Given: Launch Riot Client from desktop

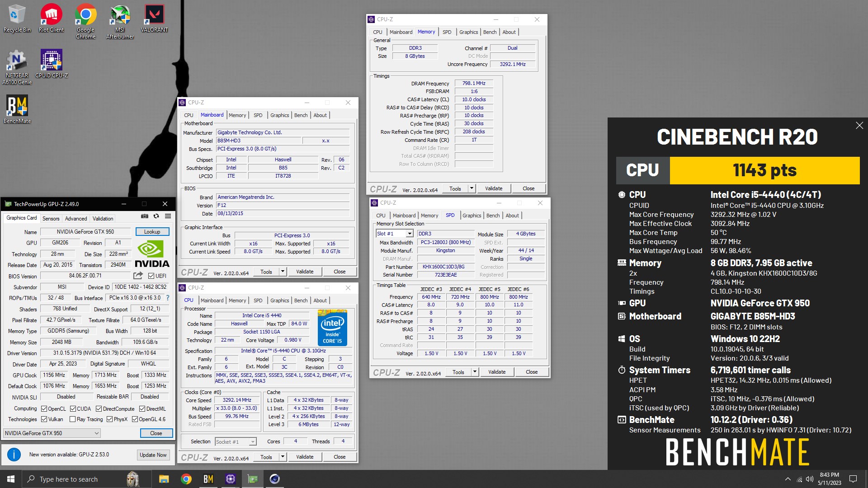Looking at the screenshot, I should point(51,19).
